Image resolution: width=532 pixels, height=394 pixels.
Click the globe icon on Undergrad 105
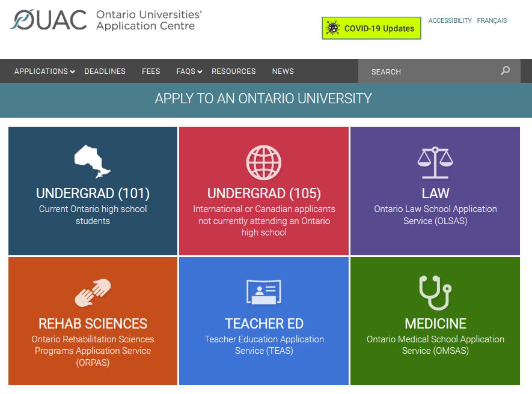tap(264, 162)
